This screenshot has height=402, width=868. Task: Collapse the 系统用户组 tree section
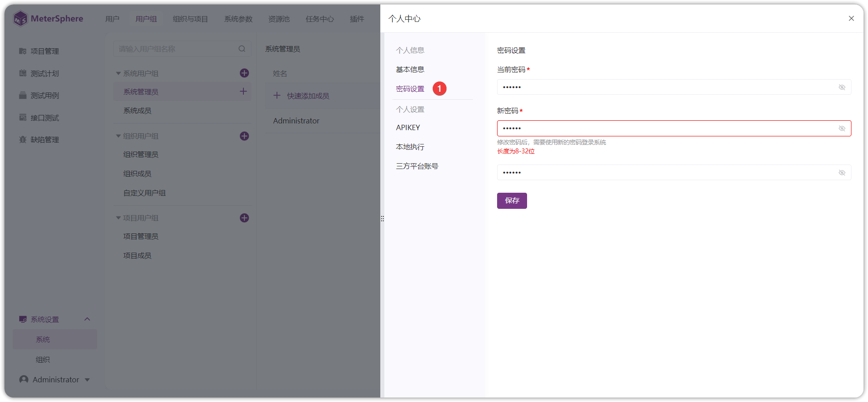119,73
